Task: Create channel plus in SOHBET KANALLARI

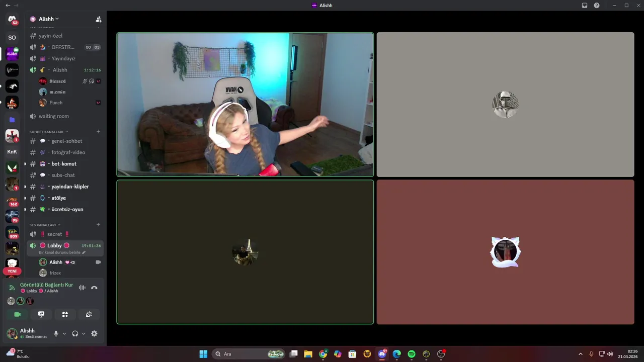Action: 98,131
